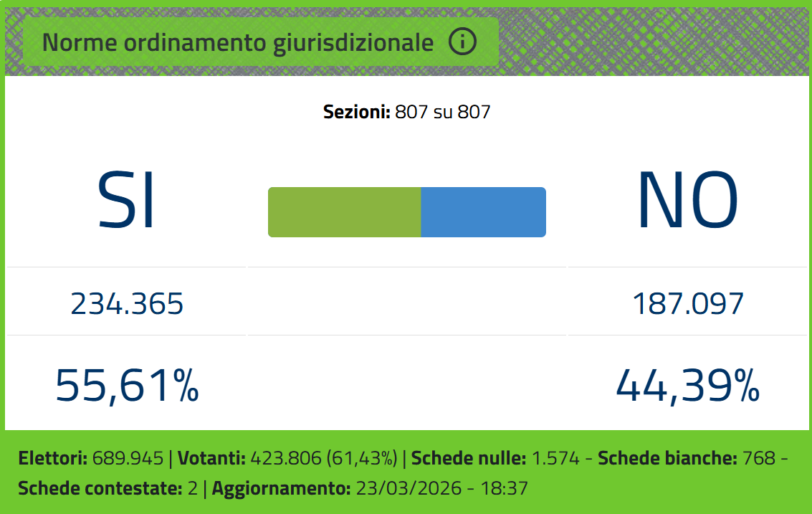The height and width of the screenshot is (514, 812).
Task: Click the blue NO segment of the bar
Action: pyautogui.click(x=483, y=212)
